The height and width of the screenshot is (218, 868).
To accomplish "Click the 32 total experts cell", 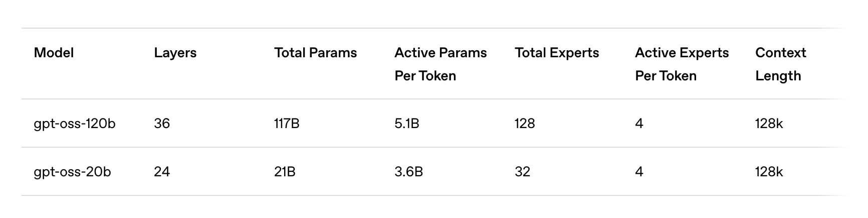I will tap(522, 172).
